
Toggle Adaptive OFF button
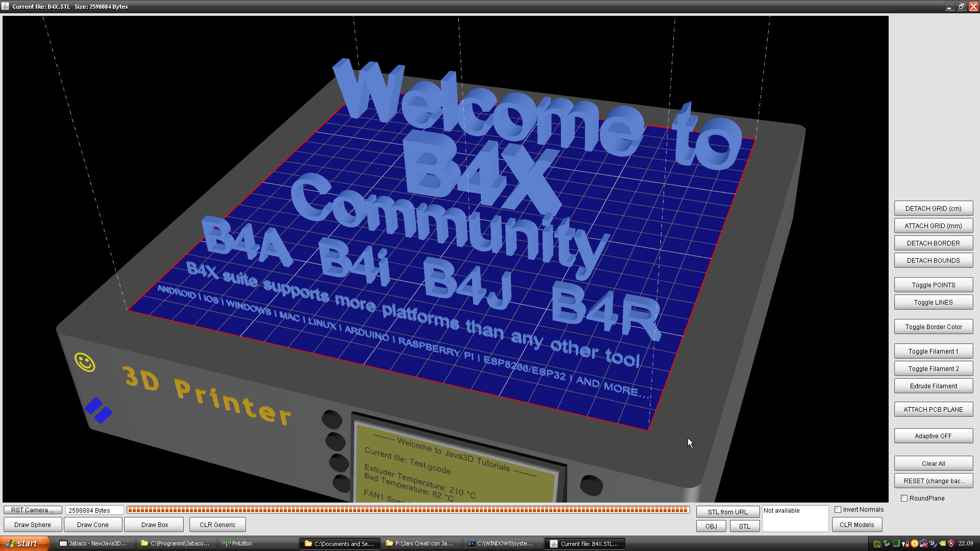pos(933,436)
